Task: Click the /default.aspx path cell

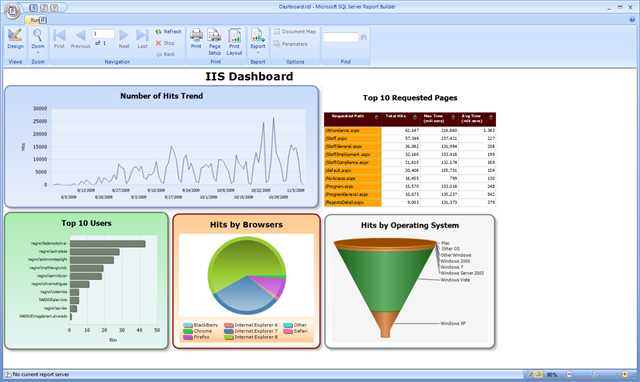Action: coord(353,171)
